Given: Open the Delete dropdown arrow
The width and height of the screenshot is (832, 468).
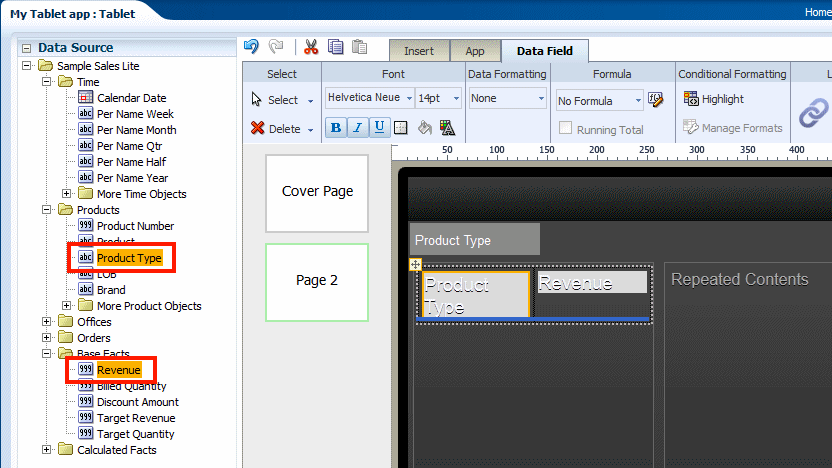Looking at the screenshot, I should [311, 130].
